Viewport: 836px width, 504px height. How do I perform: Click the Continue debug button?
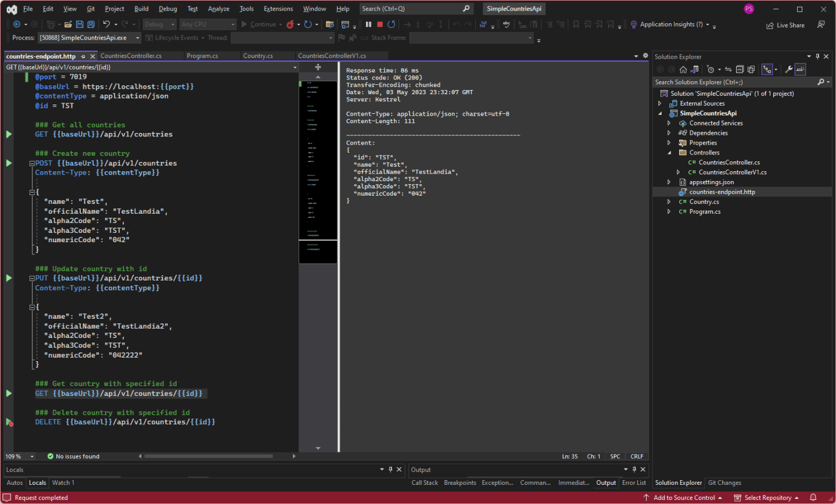click(259, 24)
